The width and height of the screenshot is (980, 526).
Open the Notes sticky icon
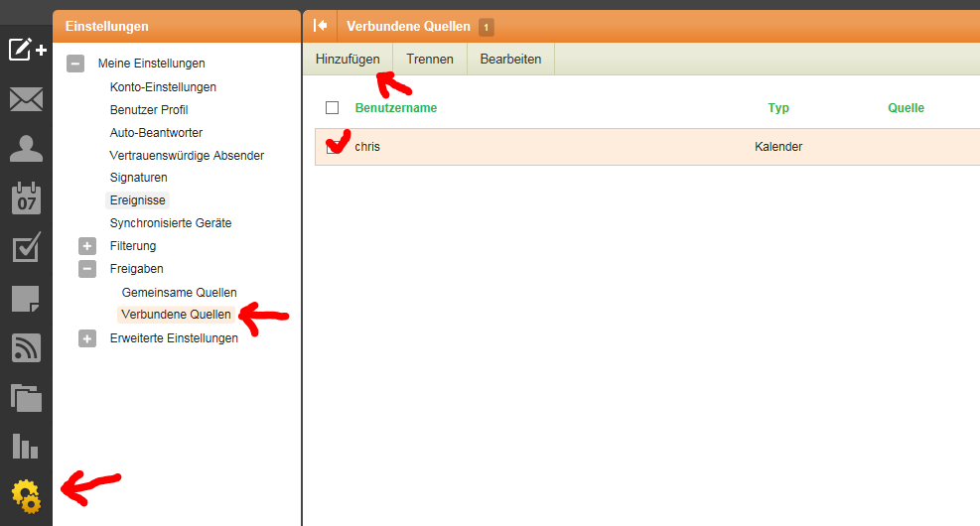[26, 297]
